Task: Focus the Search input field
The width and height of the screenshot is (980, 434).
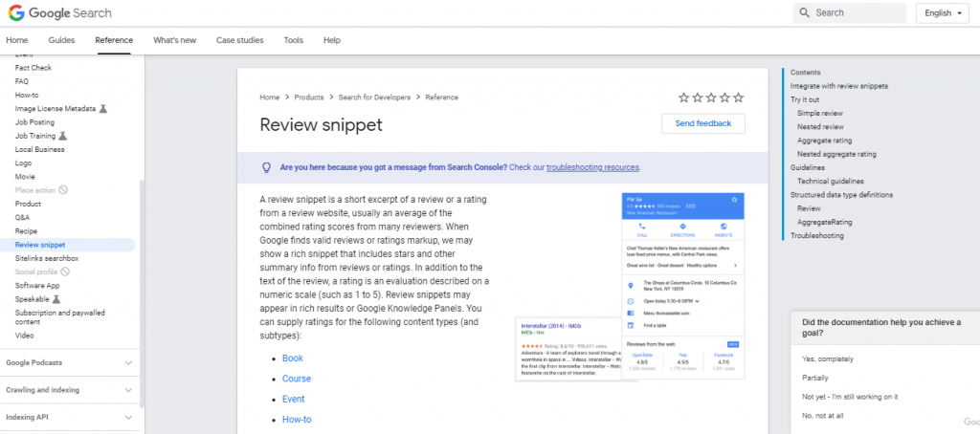Action: pyautogui.click(x=850, y=13)
